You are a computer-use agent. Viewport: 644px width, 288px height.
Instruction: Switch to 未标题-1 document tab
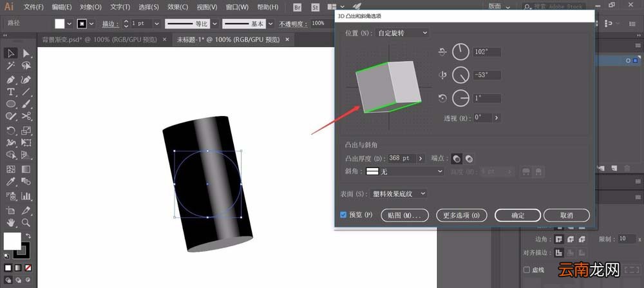tap(228, 40)
